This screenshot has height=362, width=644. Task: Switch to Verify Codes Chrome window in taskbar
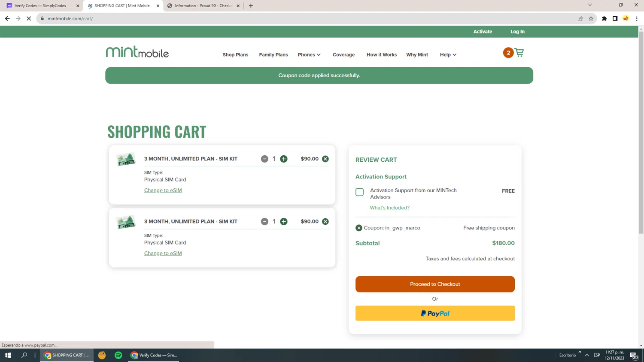coord(154,355)
